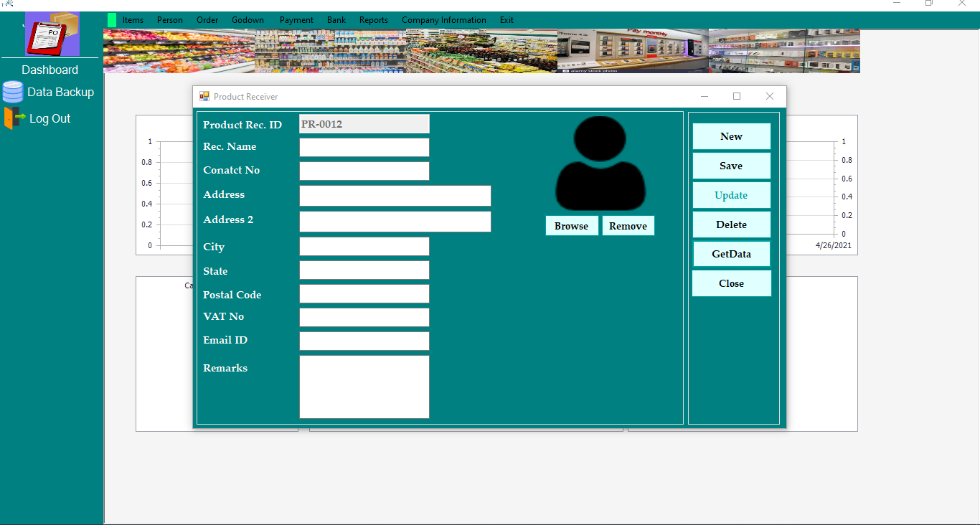
Task: Delete the current receiver entry
Action: 731,224
